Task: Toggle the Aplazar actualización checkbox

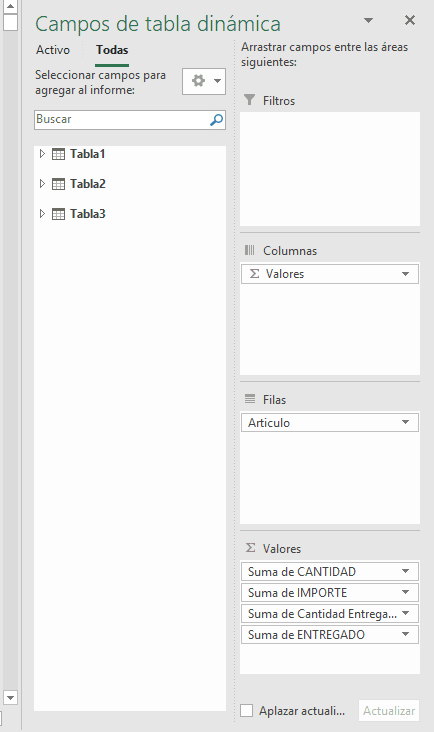Action: [x=246, y=711]
